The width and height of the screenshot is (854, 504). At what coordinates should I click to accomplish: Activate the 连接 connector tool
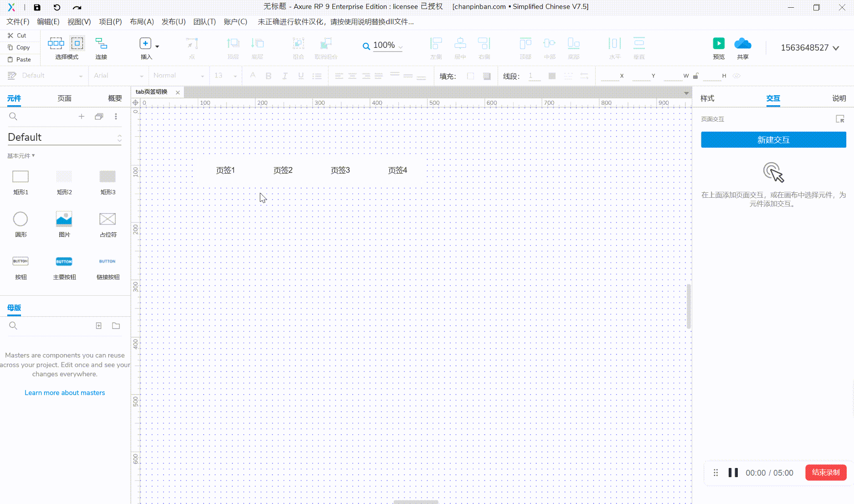pos(101,48)
